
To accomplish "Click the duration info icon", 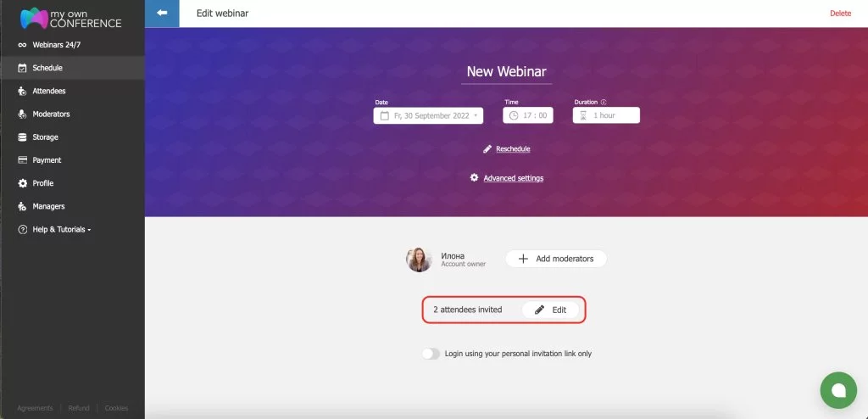I will (x=604, y=102).
